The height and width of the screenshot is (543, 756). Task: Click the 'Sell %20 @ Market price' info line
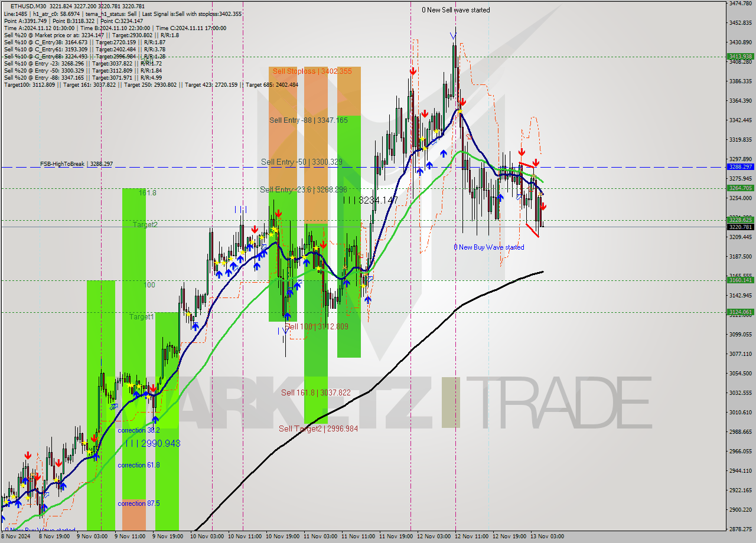pos(92,35)
